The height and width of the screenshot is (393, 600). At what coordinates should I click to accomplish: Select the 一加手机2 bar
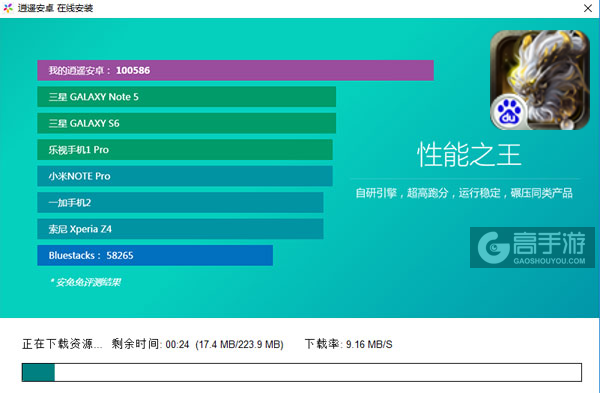[180, 202]
